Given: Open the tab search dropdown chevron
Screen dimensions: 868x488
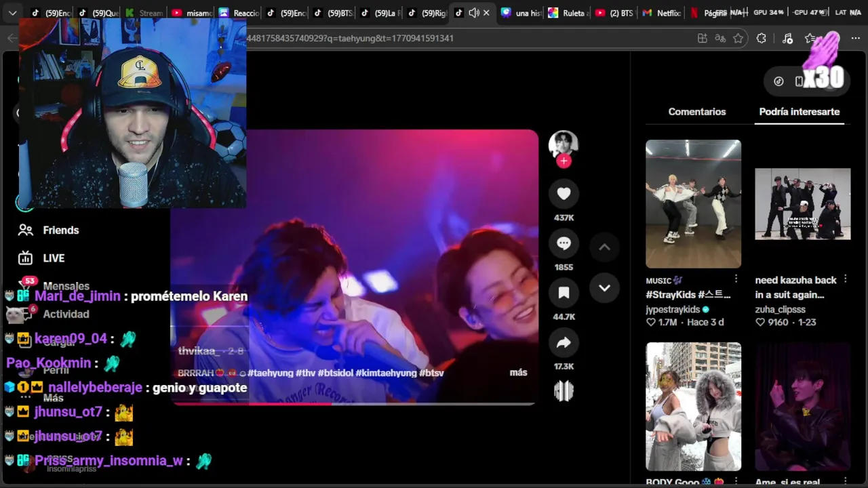Looking at the screenshot, I should click(x=13, y=13).
